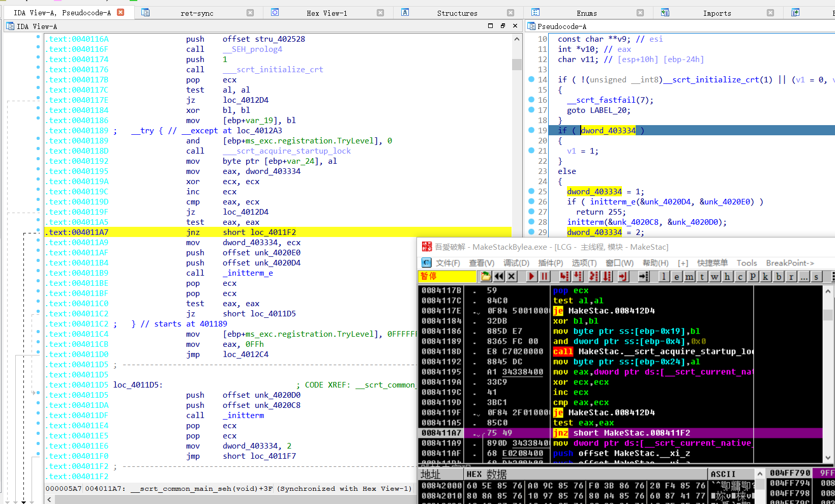Open the 调试(D) debug menu
Screen dimensions: 835x504
pos(516,263)
